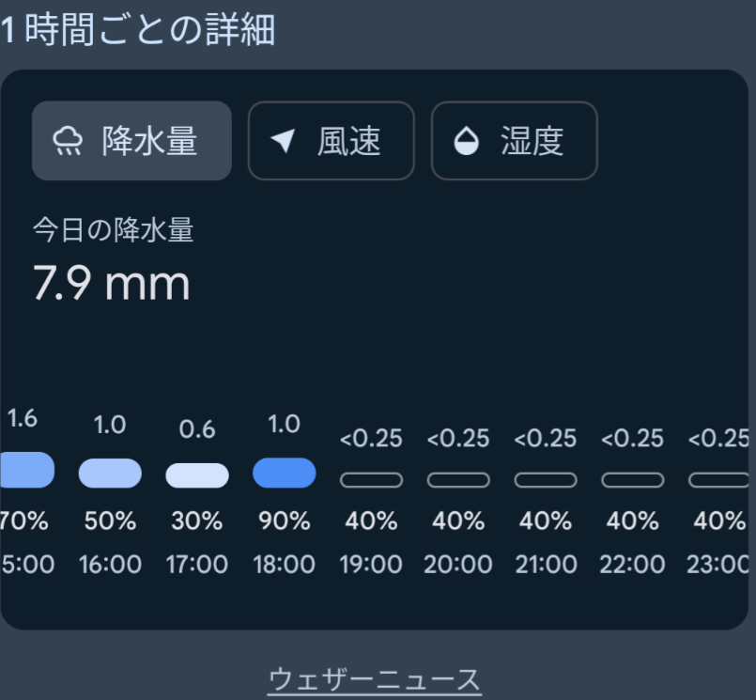Viewport: 756px width, 700px height.
Task: Click the 21:00 hour label
Action: point(546,565)
